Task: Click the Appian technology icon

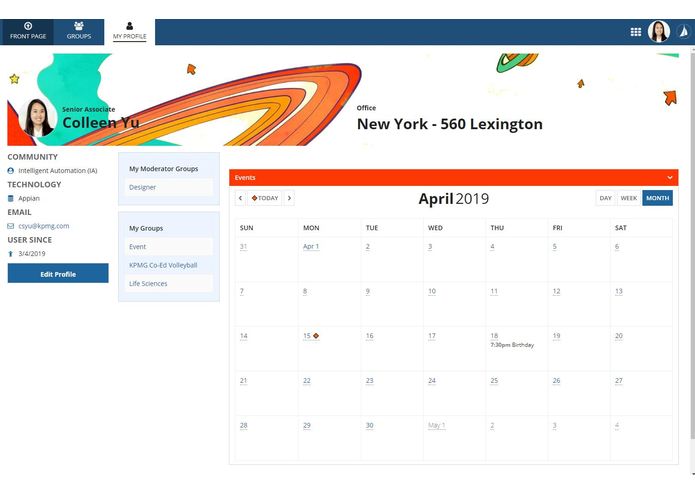Action: 11,198
